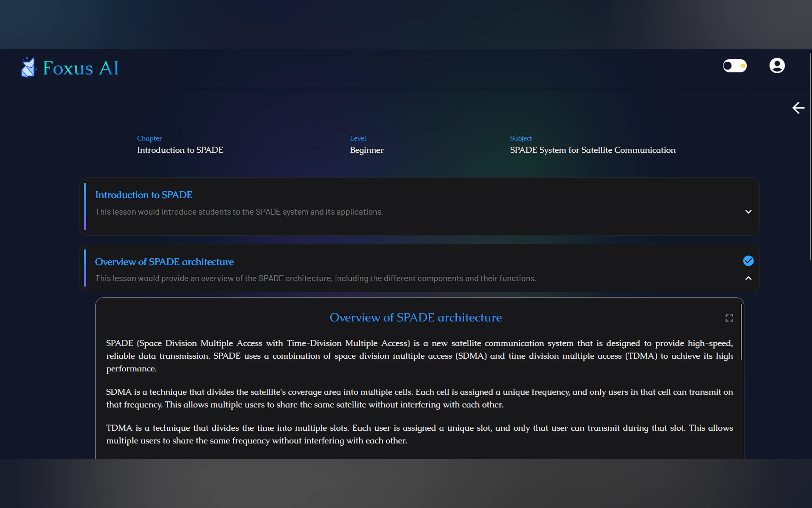Toggle the dark/light theme switch
This screenshot has height=508, width=812.
[x=734, y=66]
